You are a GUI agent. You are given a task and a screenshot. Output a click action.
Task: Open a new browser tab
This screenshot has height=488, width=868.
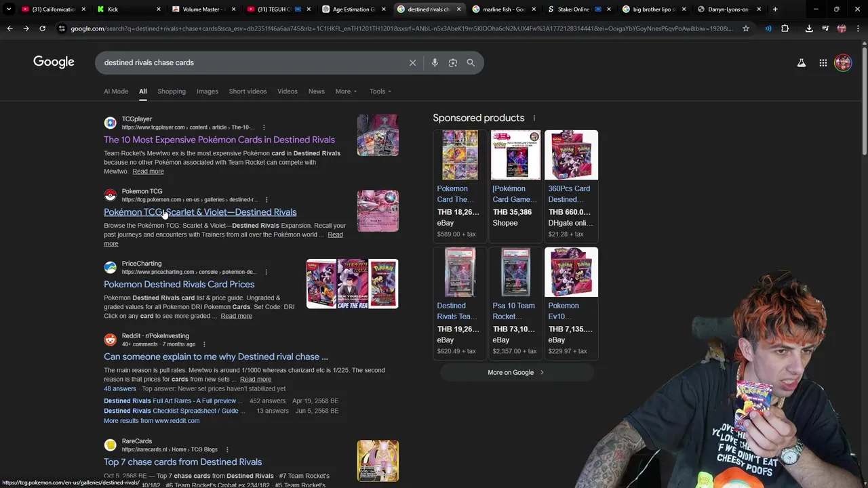[775, 9]
